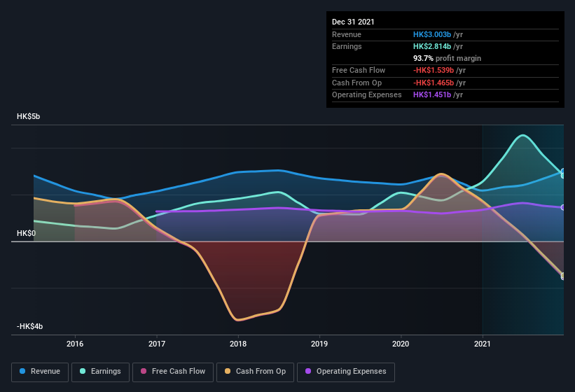The height and width of the screenshot is (392, 575).
Task: Click the HK$3.003b revenue value
Action: pyautogui.click(x=432, y=34)
